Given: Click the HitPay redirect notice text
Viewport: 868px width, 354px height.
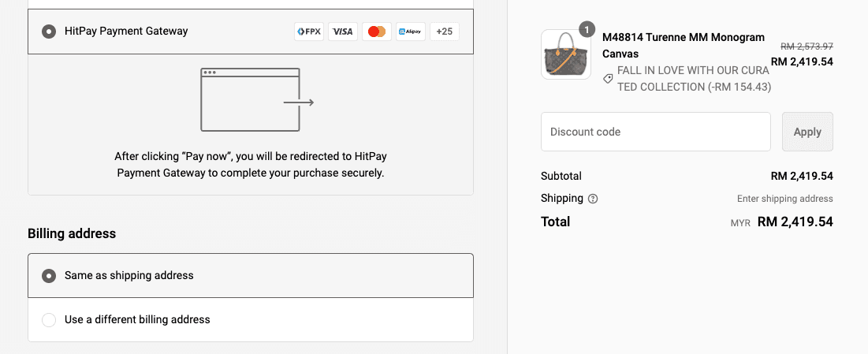Looking at the screenshot, I should tap(251, 165).
